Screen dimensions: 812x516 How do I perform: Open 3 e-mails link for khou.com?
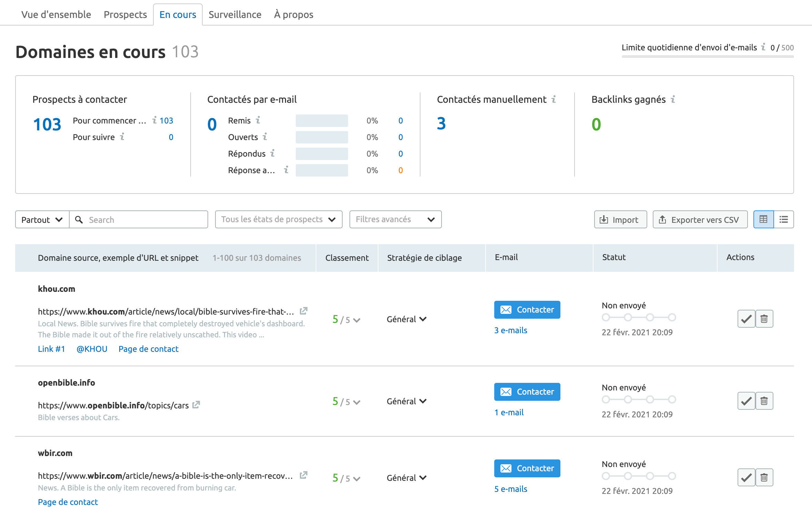[510, 330]
